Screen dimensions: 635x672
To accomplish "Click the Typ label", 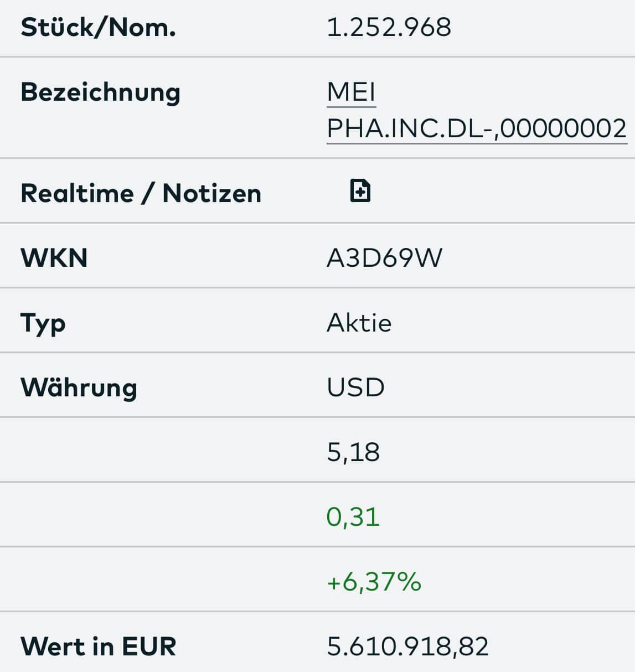I will 43,324.
